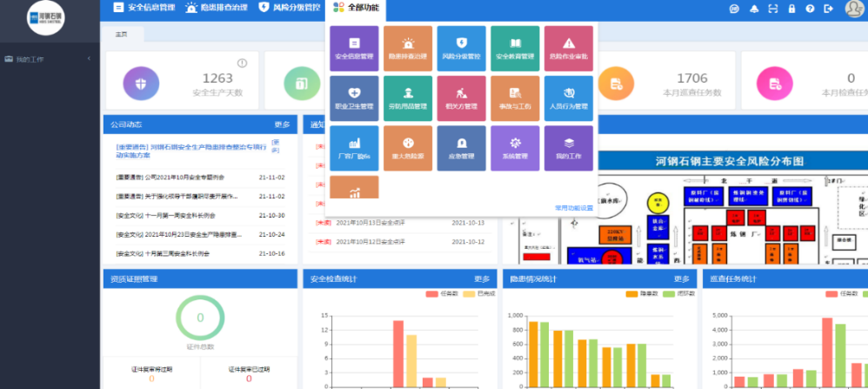Click the lock screen icon in header

pyautogui.click(x=791, y=9)
